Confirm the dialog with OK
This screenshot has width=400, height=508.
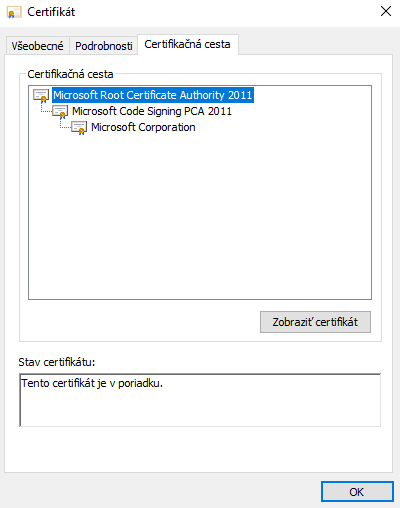pos(357,492)
